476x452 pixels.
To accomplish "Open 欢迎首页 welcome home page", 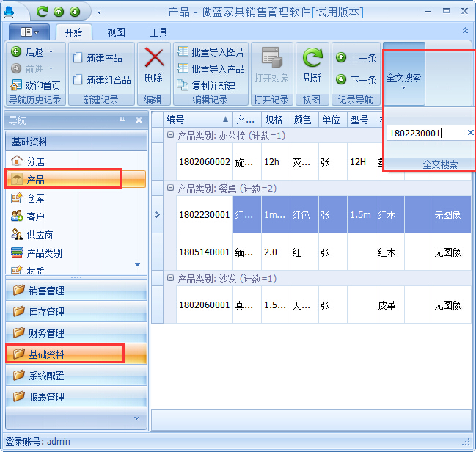I will [35, 86].
